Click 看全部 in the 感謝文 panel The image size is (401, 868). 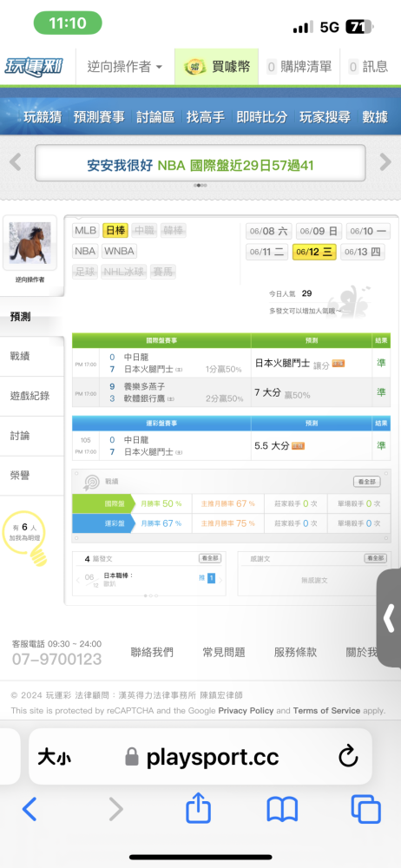point(375,558)
